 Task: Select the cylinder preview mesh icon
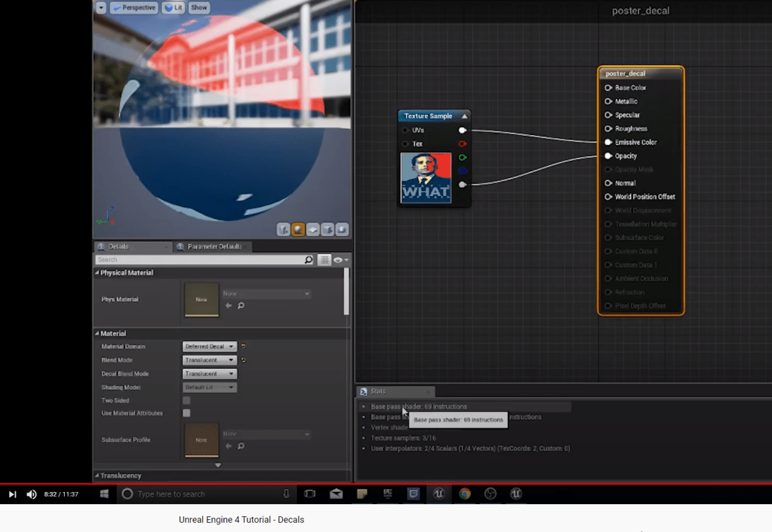(x=284, y=229)
